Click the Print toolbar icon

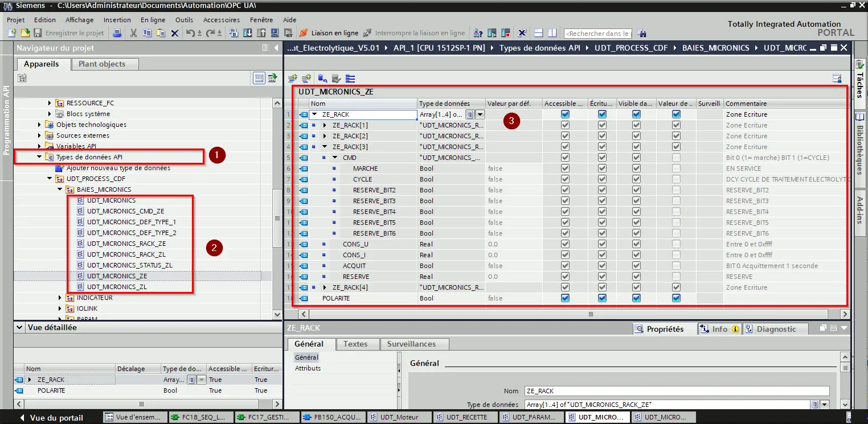tap(117, 33)
